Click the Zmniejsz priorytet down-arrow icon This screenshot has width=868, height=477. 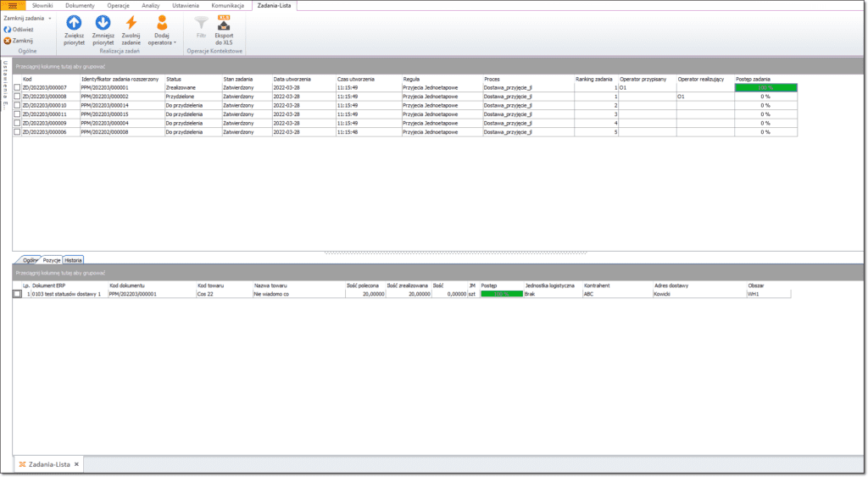[x=103, y=23]
